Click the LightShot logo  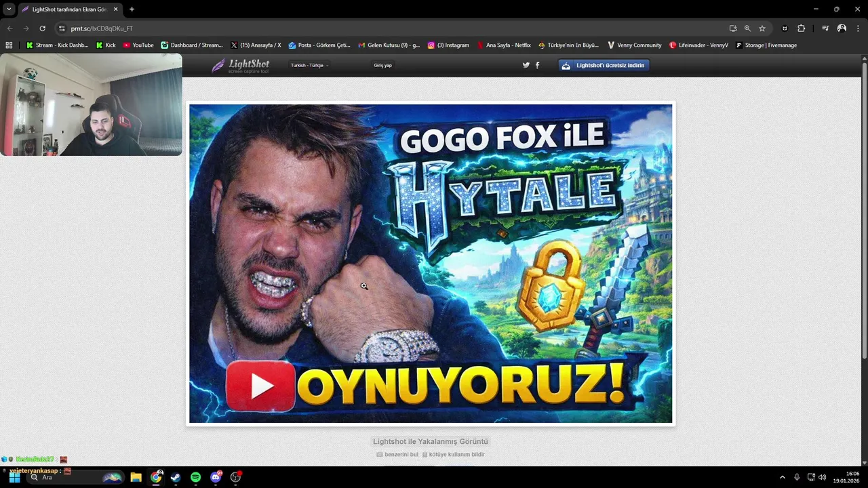tap(241, 65)
